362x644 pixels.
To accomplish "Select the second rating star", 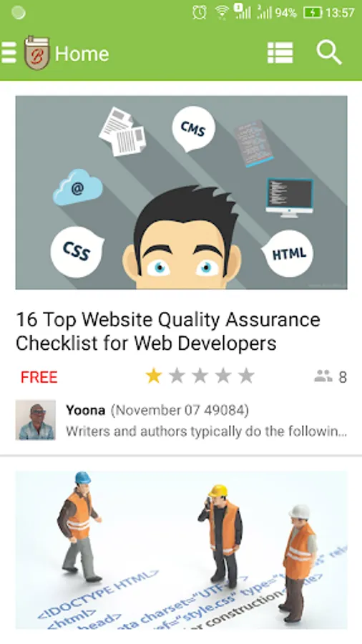I will pos(177,376).
